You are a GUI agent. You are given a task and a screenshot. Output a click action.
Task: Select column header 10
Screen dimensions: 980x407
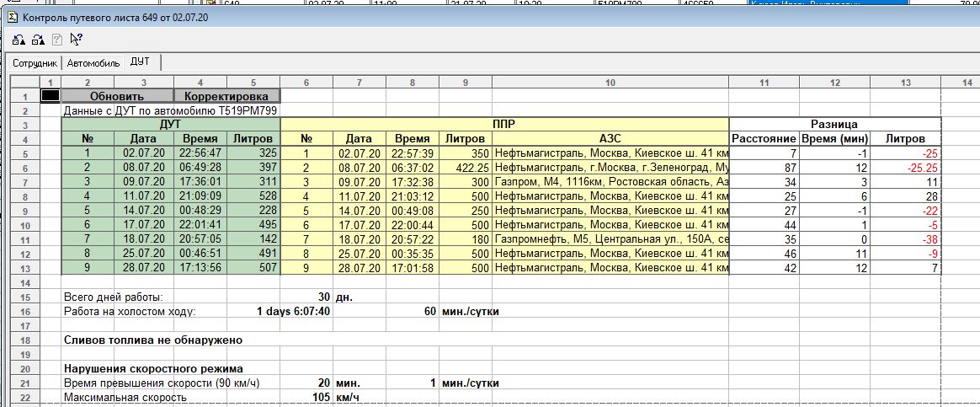(x=610, y=83)
